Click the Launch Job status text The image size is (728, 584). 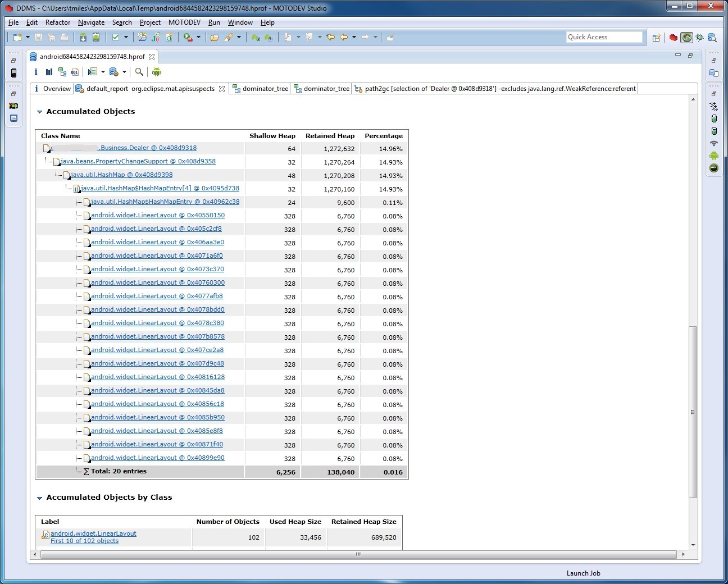point(583,573)
